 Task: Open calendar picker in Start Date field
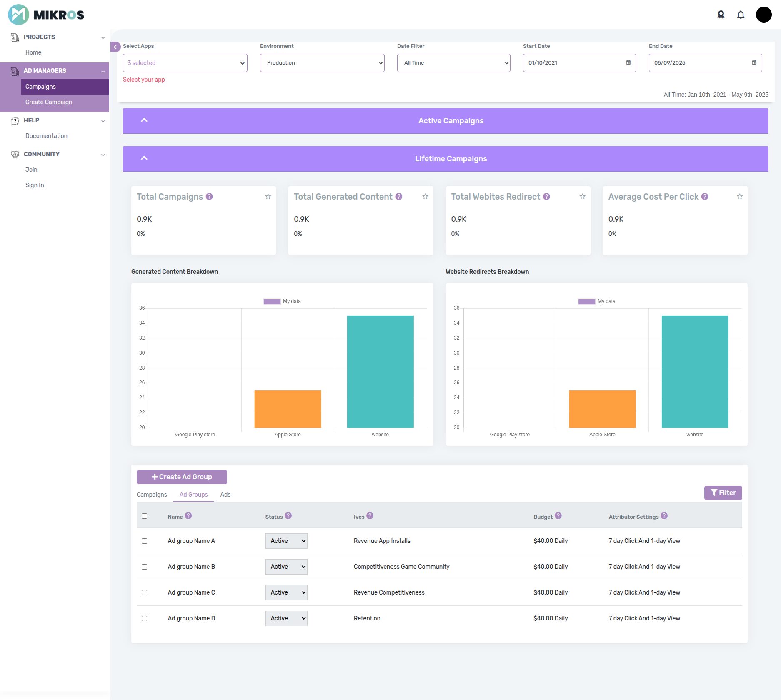pos(628,63)
